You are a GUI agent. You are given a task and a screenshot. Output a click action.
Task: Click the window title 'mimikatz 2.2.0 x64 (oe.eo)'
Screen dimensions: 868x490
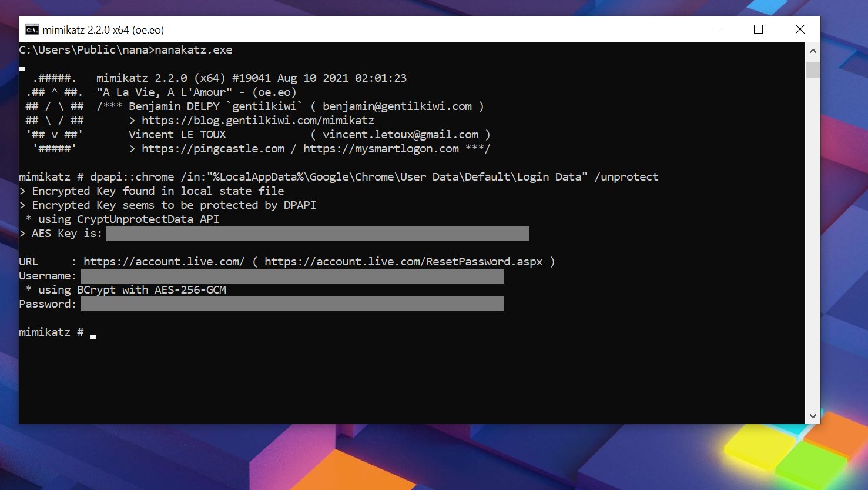pos(103,30)
